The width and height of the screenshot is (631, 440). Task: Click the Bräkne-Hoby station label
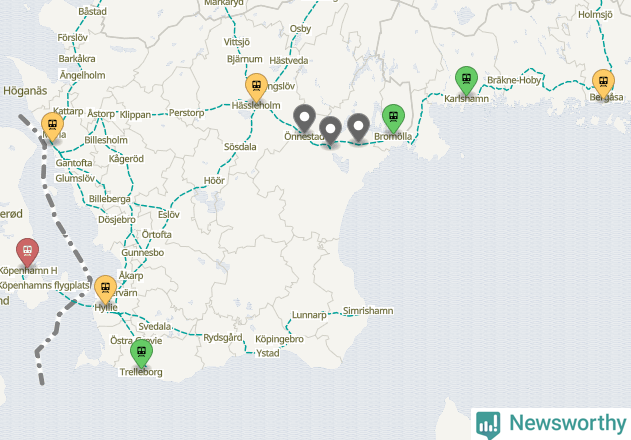[x=514, y=80]
